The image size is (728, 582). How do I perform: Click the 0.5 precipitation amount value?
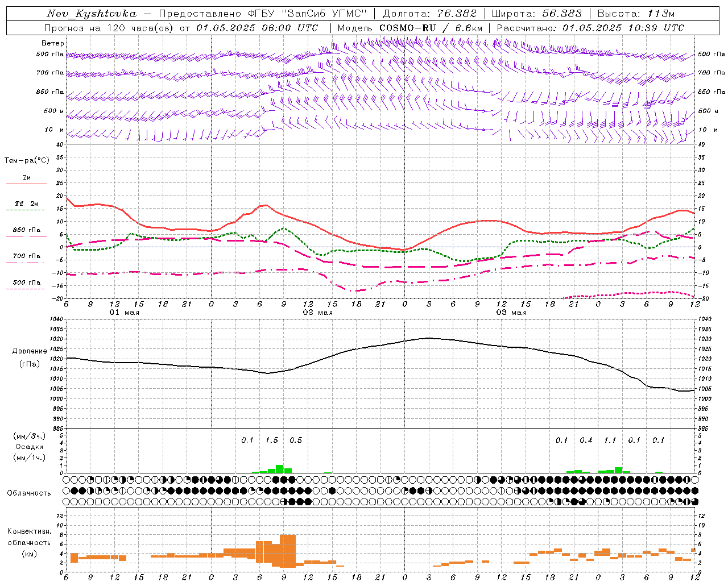tap(296, 440)
